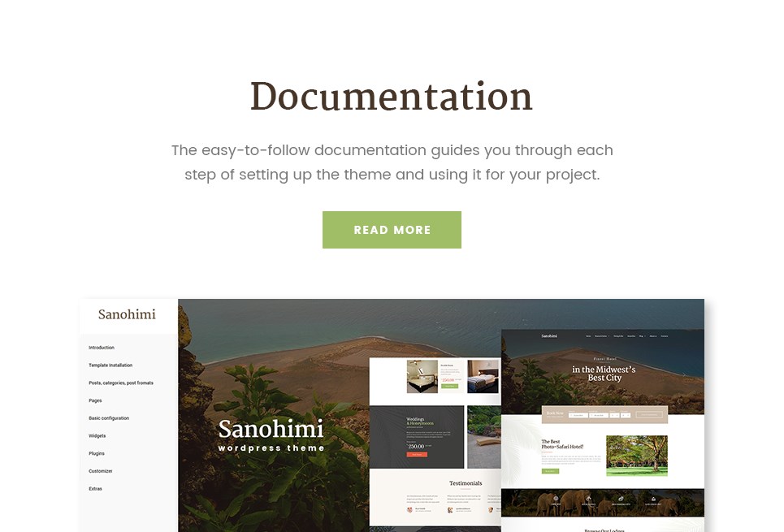
Task: Click the documentation description paragraph
Action: pyautogui.click(x=392, y=162)
